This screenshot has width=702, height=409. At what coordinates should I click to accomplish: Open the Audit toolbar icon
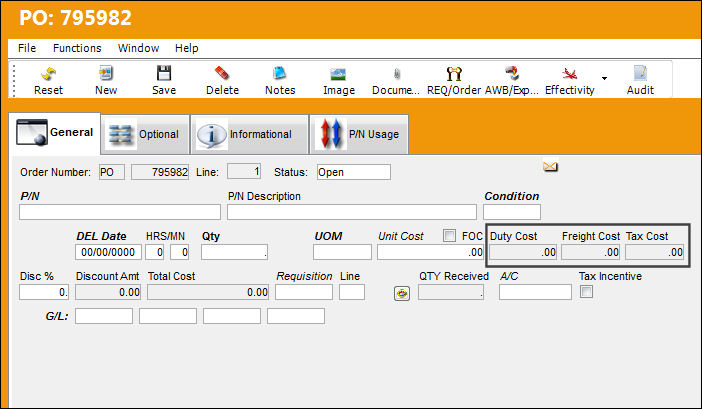[640, 73]
